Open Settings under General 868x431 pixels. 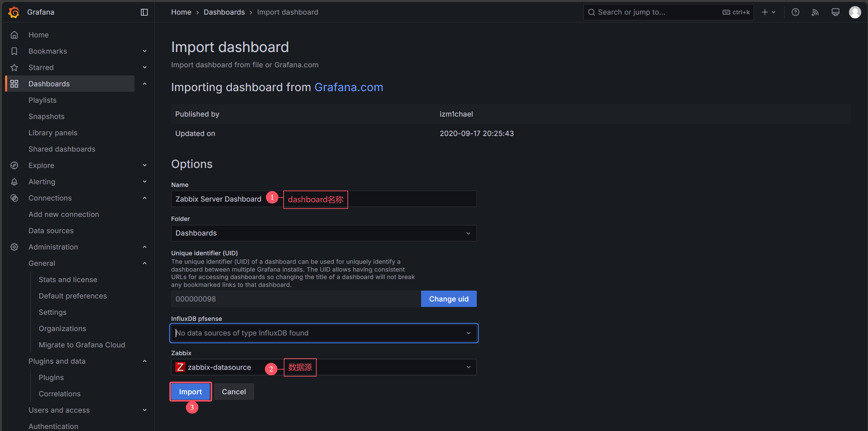53,312
